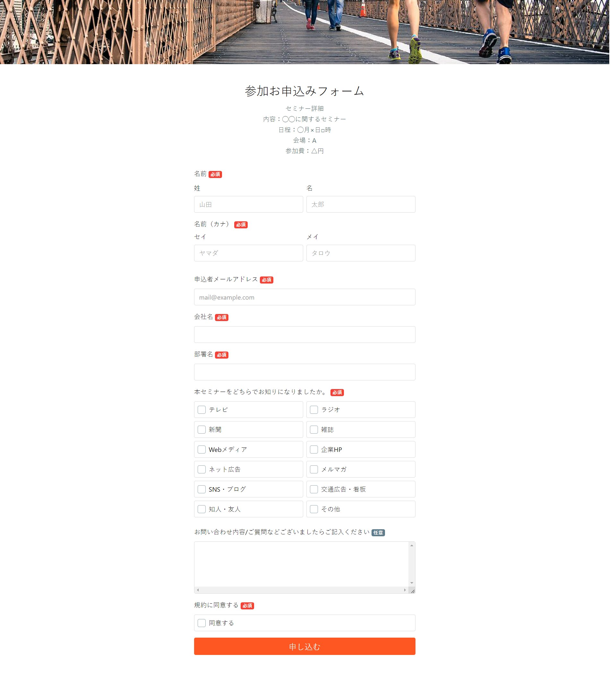Viewport: 616px width, 679px height.
Task: Click the textarea scroll-down arrow
Action: (x=411, y=583)
